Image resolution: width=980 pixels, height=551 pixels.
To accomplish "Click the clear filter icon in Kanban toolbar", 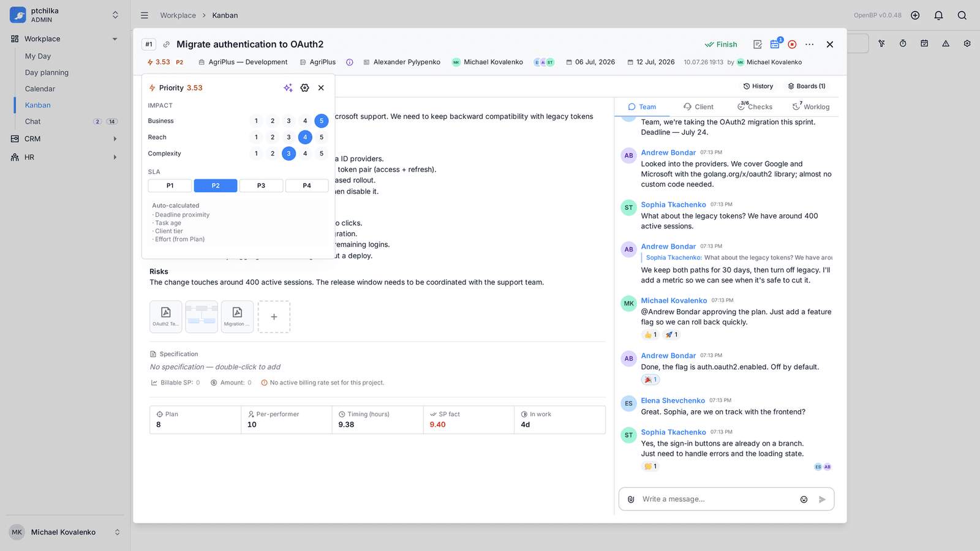I will click(881, 43).
